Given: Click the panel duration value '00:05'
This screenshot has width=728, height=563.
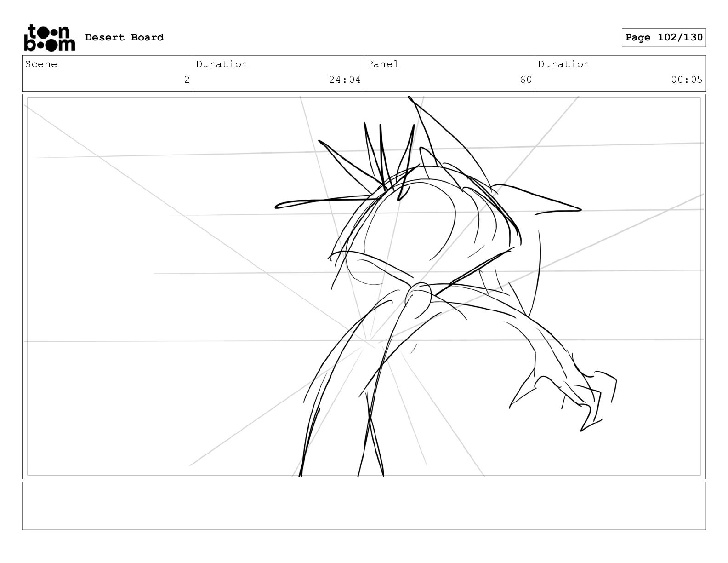Looking at the screenshot, I should pos(687,80).
